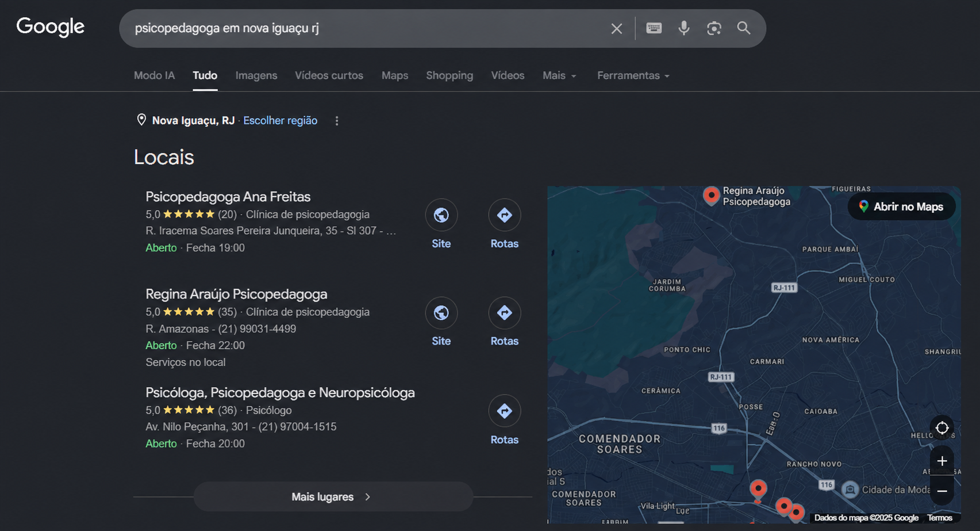Viewport: 980px width, 531px height.
Task: Click the 'Serviços no local' text
Action: [185, 362]
